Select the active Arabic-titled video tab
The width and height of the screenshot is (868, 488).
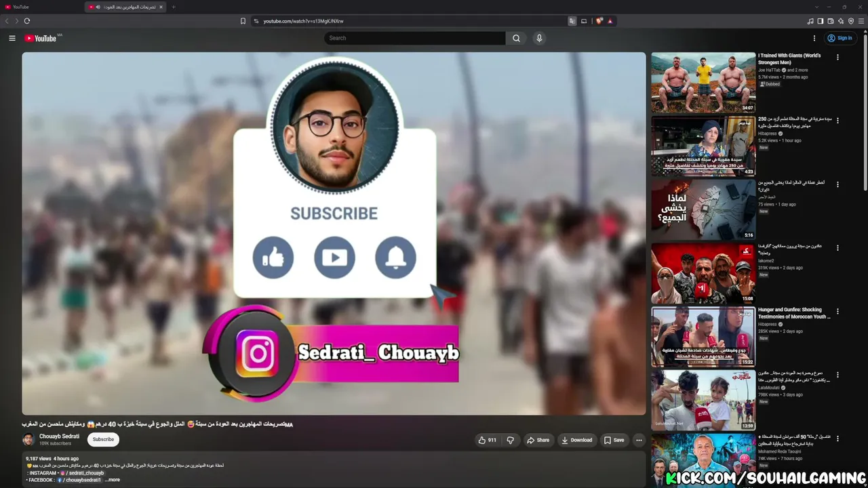[x=125, y=7]
